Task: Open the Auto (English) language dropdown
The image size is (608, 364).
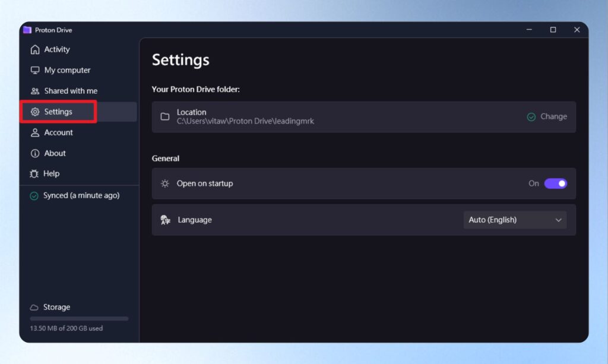Action: (515, 220)
